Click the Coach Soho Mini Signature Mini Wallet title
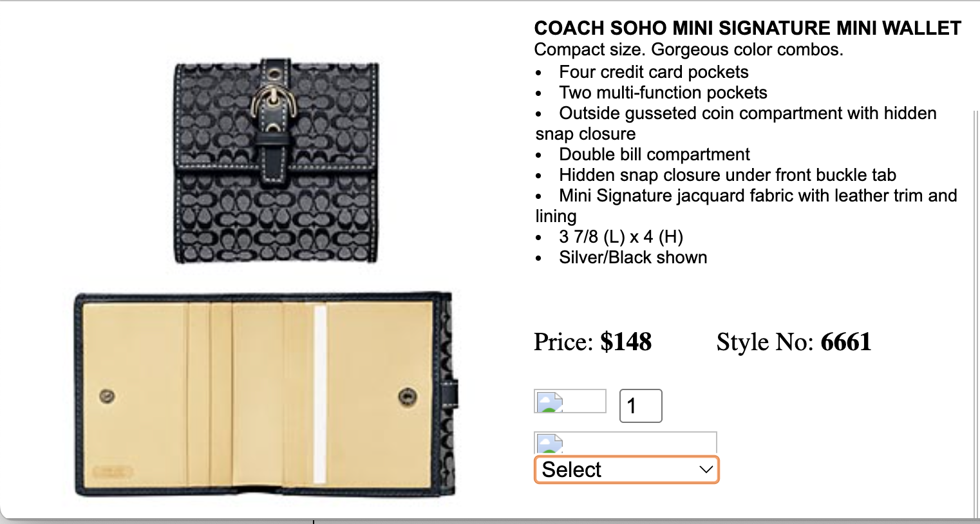The image size is (980, 524). point(748,28)
